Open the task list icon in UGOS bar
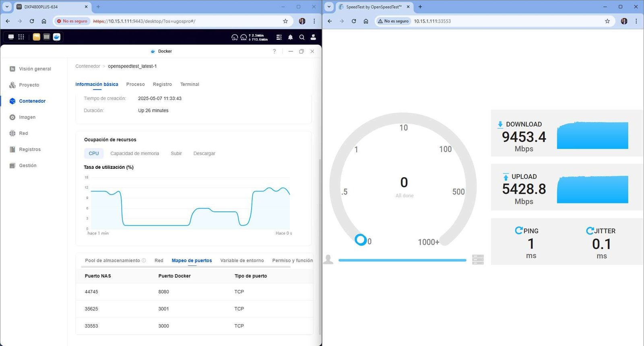644x346 pixels. pyautogui.click(x=279, y=37)
